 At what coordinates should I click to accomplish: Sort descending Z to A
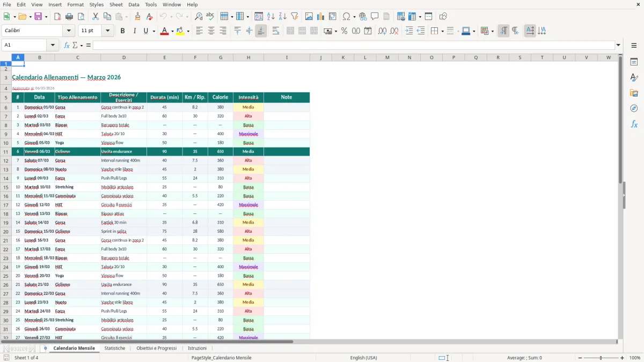tap(283, 17)
